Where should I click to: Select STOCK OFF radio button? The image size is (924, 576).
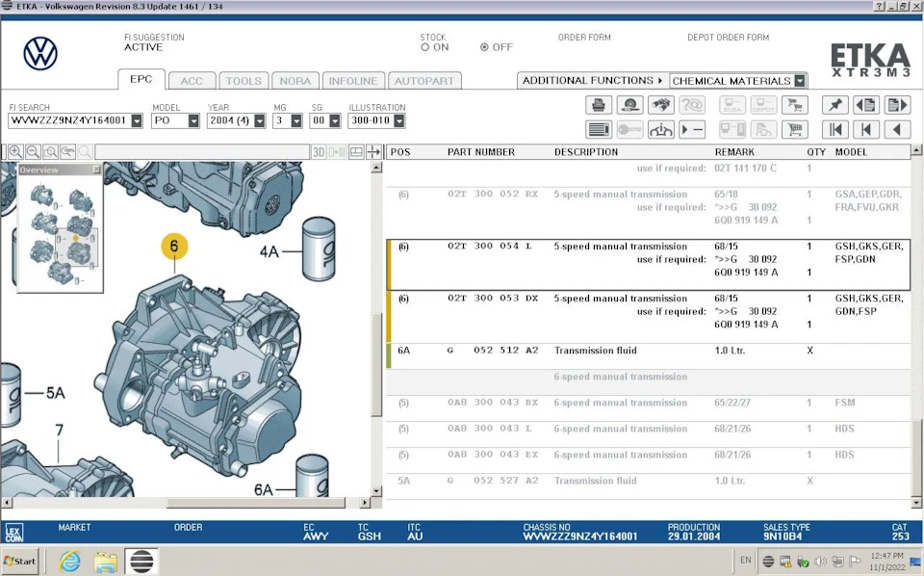484,47
